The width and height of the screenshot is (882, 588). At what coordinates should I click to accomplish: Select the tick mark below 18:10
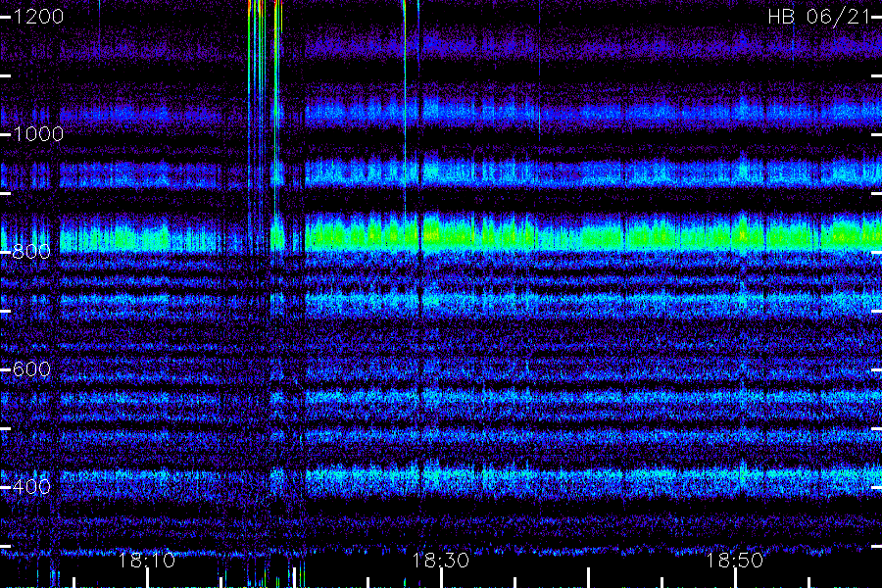pos(147,578)
